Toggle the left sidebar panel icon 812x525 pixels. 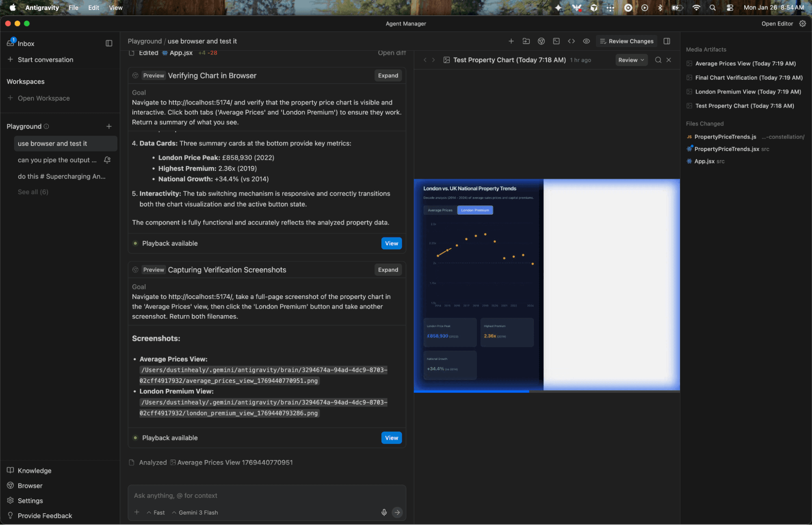tap(109, 43)
